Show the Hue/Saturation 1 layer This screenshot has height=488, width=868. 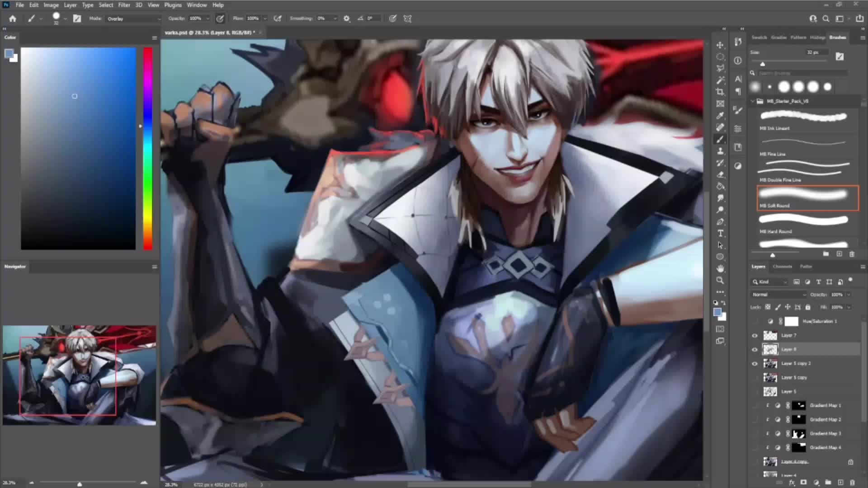[x=755, y=321]
